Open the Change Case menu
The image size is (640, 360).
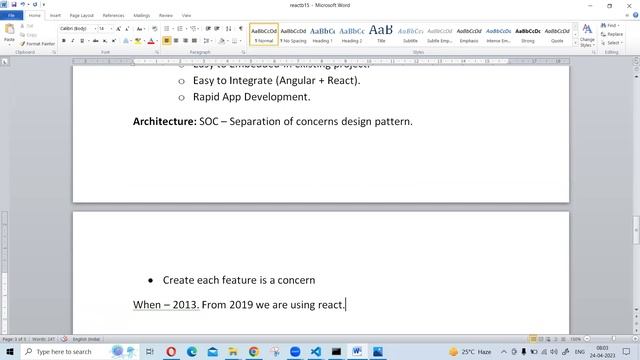tap(140, 29)
